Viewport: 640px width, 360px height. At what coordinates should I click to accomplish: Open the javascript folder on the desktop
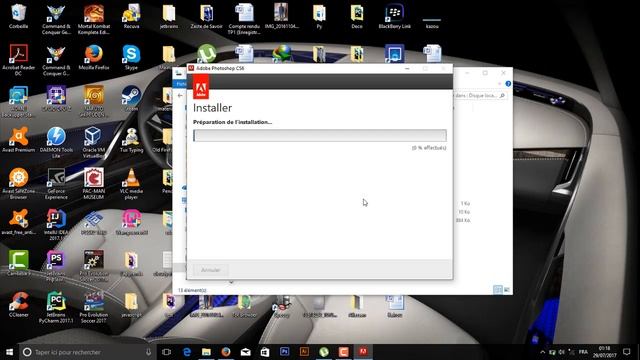click(131, 305)
